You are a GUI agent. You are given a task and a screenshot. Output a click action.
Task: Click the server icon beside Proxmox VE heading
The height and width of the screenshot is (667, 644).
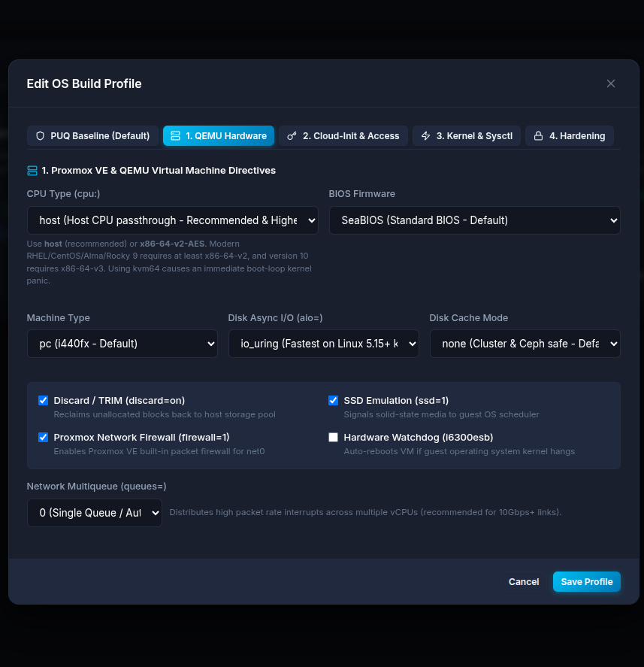pos(32,171)
